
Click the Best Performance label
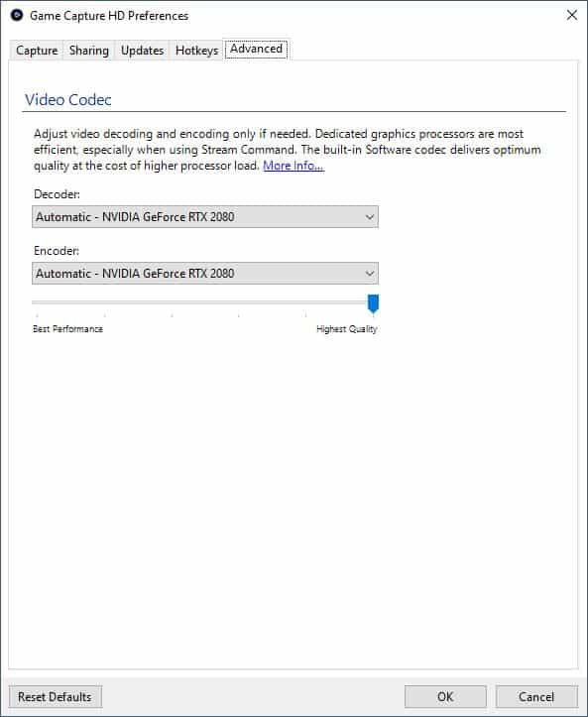point(67,329)
